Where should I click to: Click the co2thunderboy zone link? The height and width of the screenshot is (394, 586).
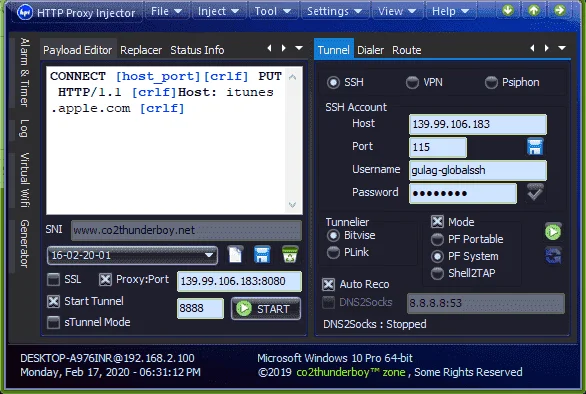point(351,372)
